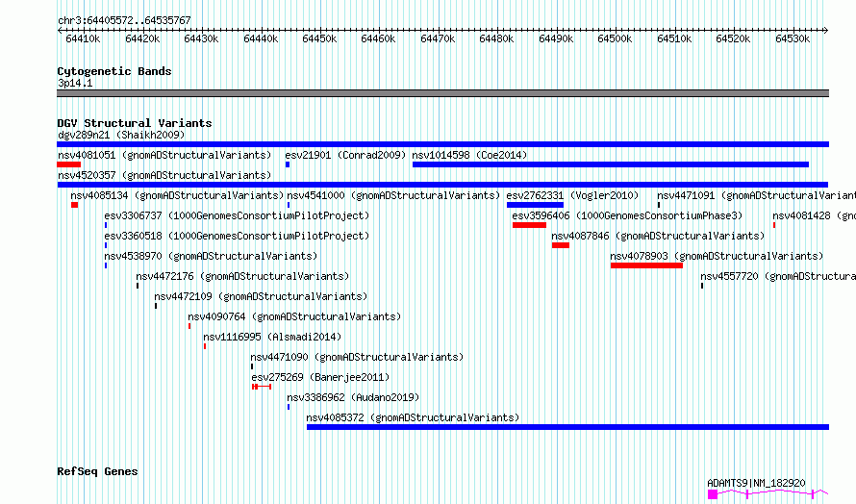Select the magenta ADAMTS9 exon block
The height and width of the screenshot is (504, 856).
pyautogui.click(x=713, y=494)
